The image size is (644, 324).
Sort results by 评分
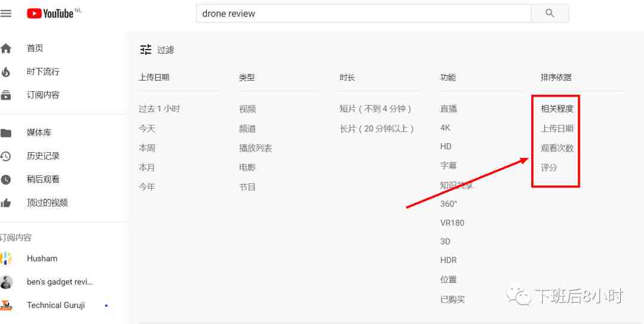coord(549,168)
